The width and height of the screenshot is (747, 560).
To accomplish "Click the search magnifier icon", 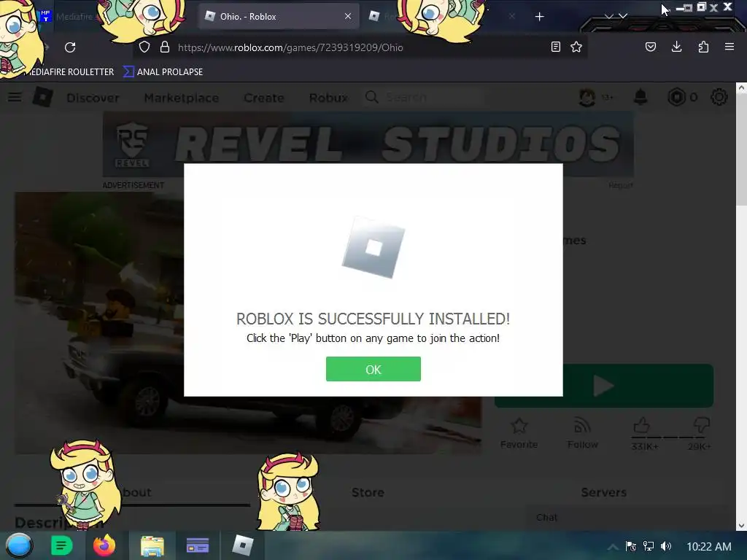I will tap(372, 97).
